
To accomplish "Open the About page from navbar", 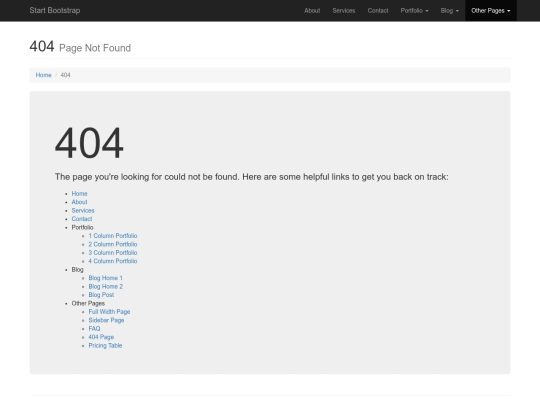I will tap(312, 11).
